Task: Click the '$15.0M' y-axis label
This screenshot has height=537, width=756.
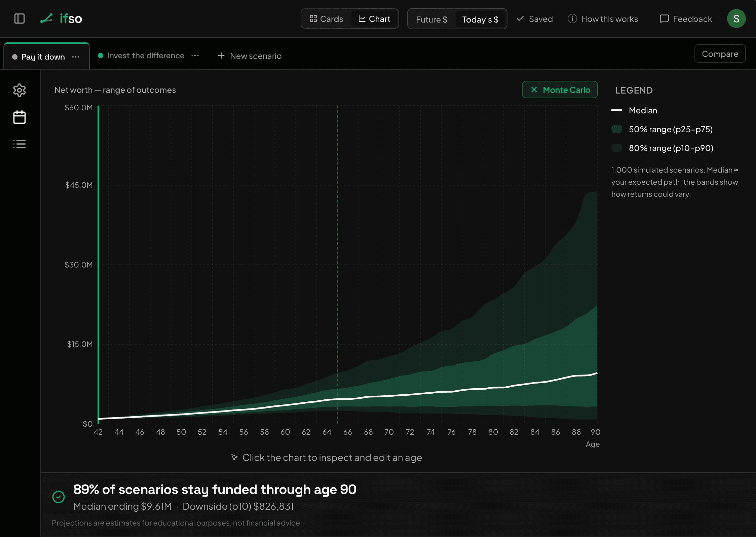Action: 80,344
